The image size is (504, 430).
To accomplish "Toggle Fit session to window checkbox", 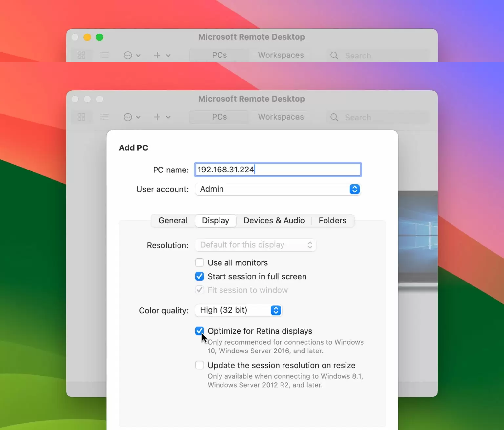I will (199, 290).
